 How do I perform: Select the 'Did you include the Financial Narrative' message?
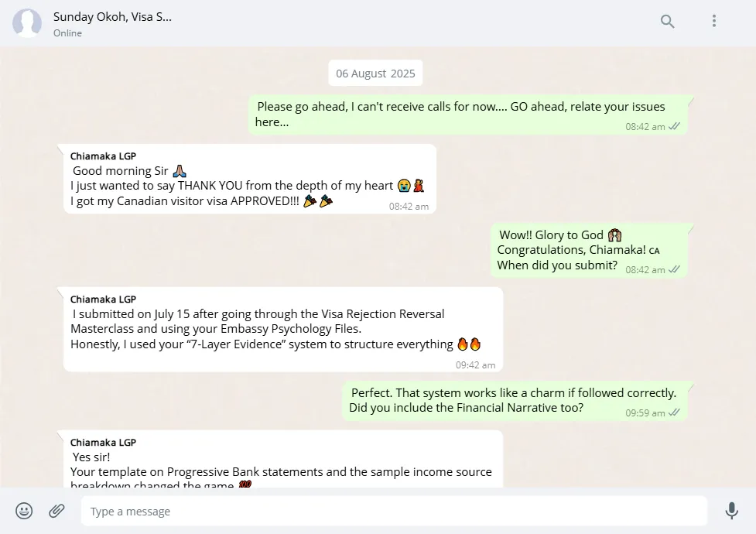[466, 408]
